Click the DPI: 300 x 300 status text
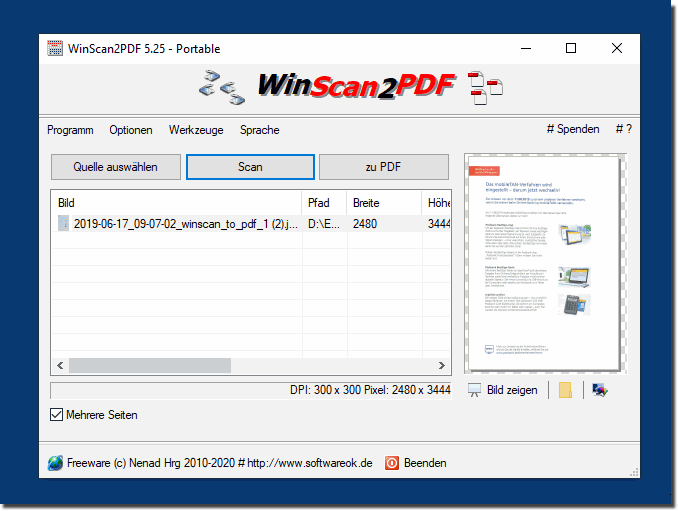This screenshot has width=678, height=511. (370, 390)
